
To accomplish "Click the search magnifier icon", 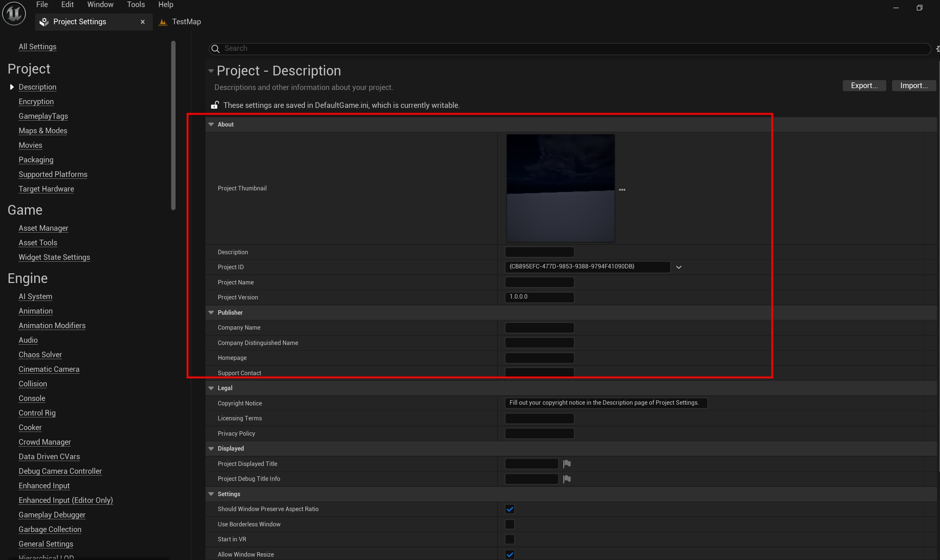I will (215, 49).
